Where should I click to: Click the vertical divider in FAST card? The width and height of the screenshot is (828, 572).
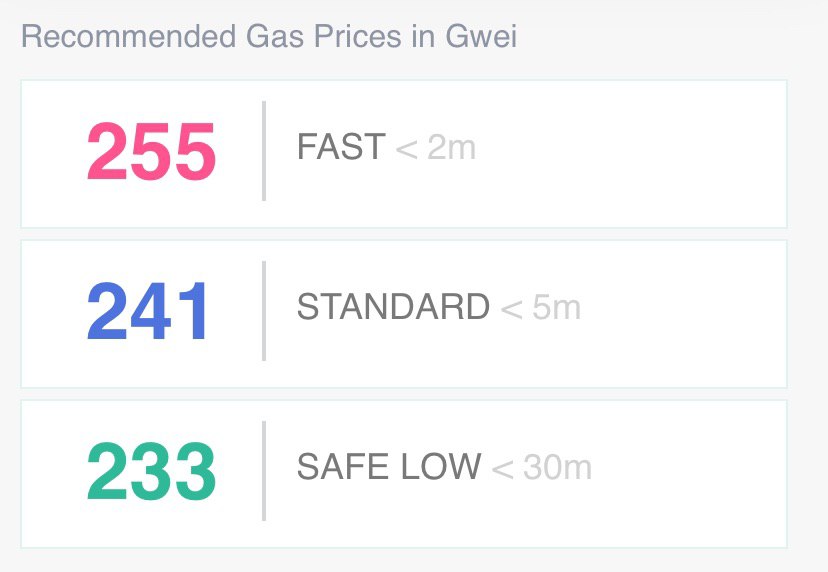264,151
